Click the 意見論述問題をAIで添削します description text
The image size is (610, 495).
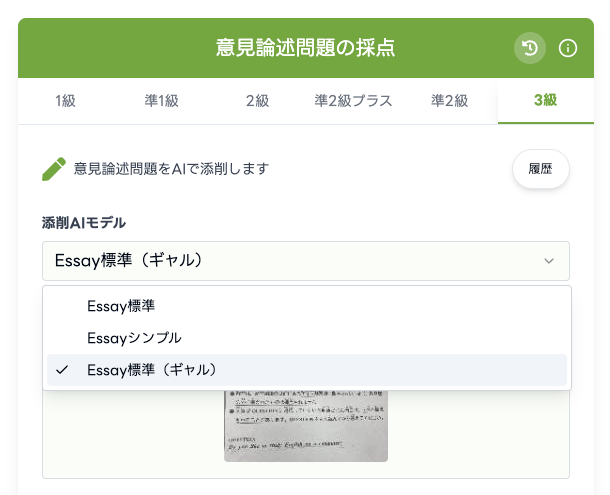tap(171, 169)
